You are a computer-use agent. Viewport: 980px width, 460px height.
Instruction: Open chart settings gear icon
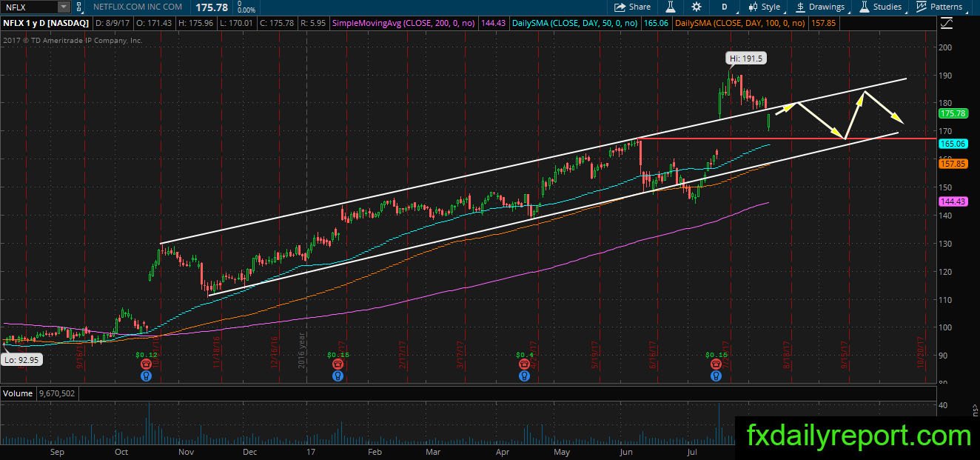(x=697, y=7)
